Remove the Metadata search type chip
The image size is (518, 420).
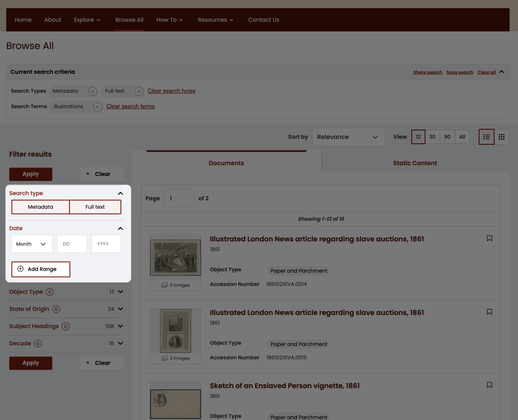[x=92, y=91]
